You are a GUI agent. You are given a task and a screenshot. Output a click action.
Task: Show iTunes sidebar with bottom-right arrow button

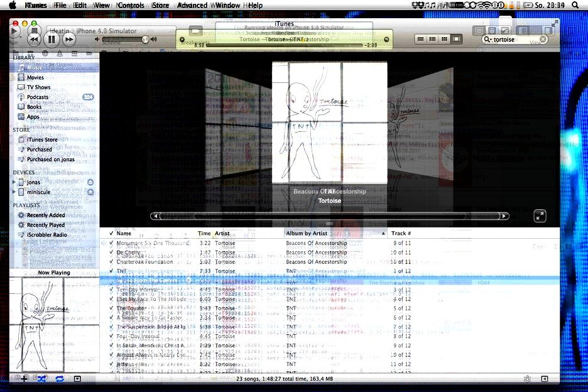point(544,379)
